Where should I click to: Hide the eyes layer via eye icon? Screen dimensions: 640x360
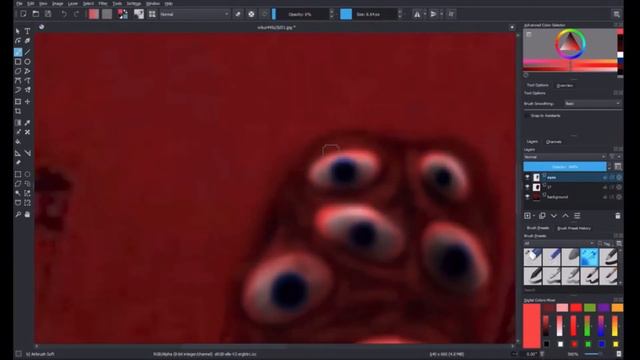pyautogui.click(x=527, y=178)
